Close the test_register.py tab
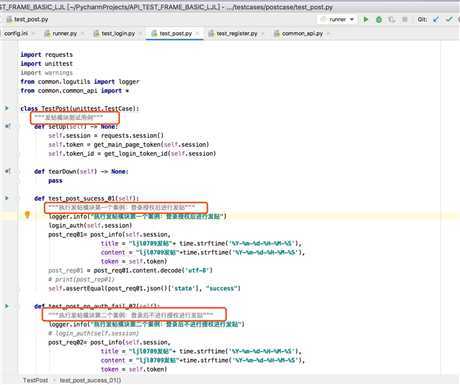Image resolution: width=460 pixels, height=385 pixels. [x=263, y=33]
